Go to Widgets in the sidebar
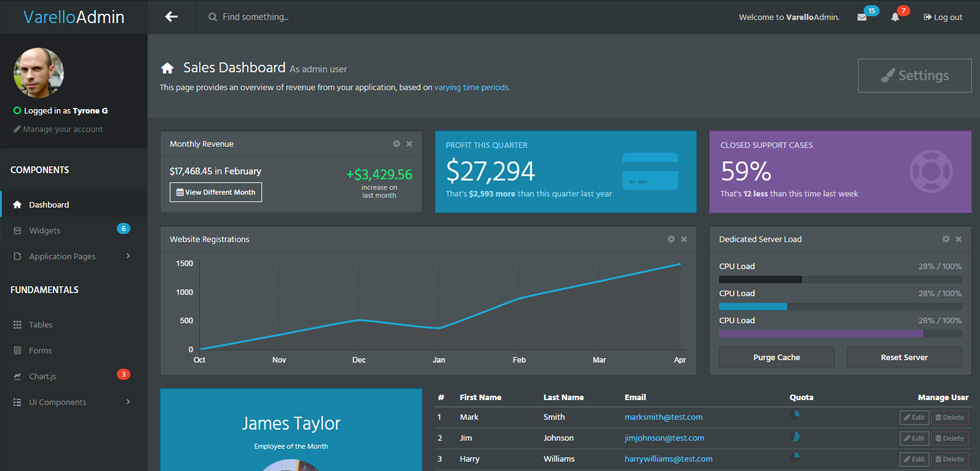Viewport: 980px width, 471px height. coord(74,231)
